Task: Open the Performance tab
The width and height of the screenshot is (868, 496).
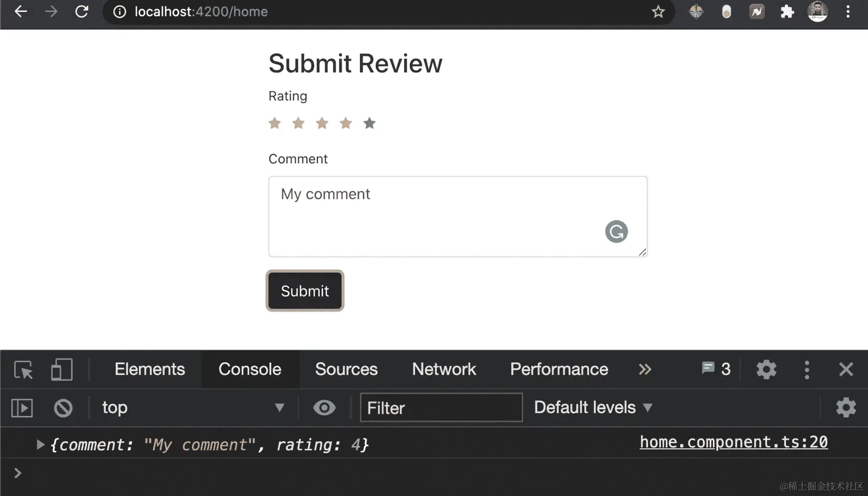Action: coord(559,369)
